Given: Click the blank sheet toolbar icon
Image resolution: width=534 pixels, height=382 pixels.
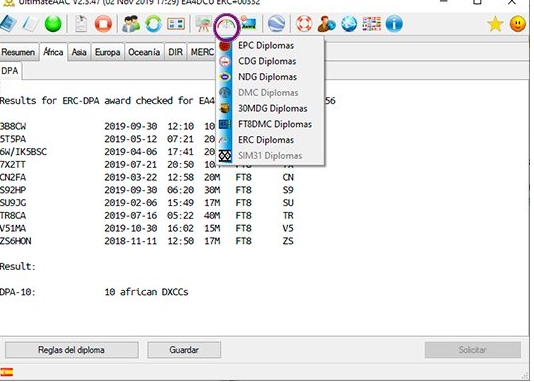Looking at the screenshot, I should [x=31, y=24].
